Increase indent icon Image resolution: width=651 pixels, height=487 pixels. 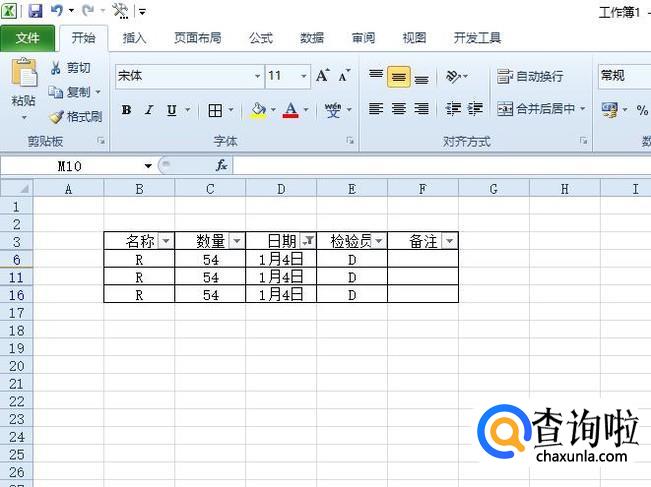coord(475,109)
